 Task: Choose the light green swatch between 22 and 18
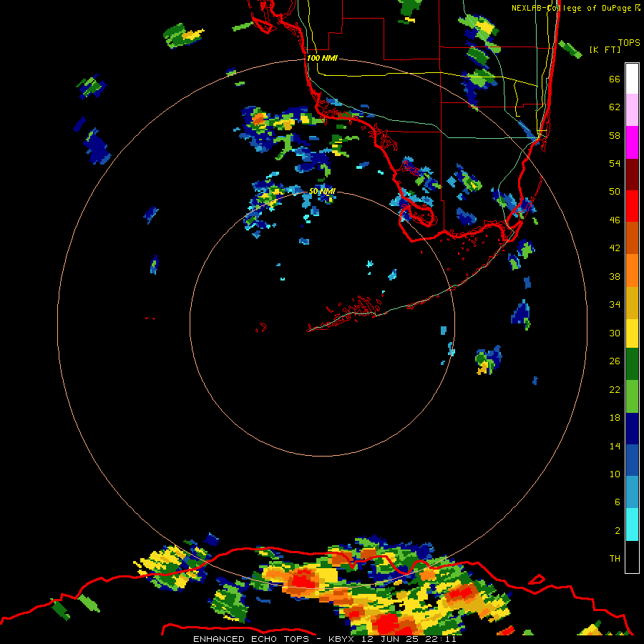[x=632, y=396]
